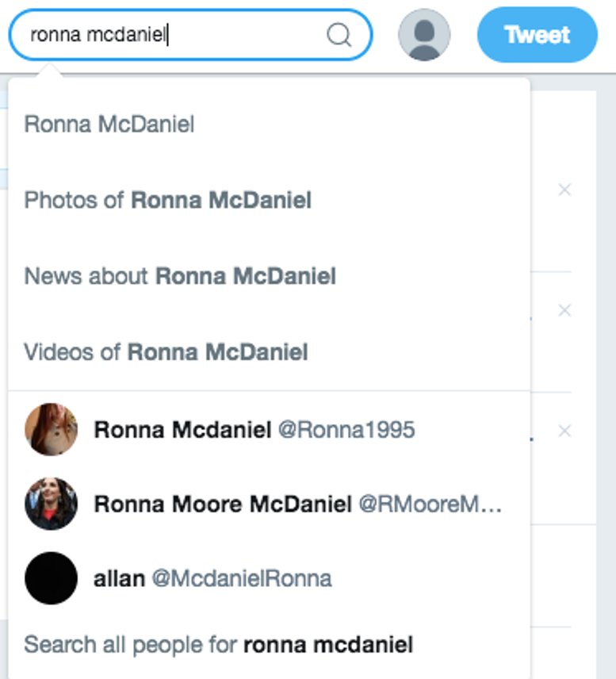Click Ronna Moore McDaniel's profile photo
Screen dimensions: 616x679
click(x=51, y=504)
